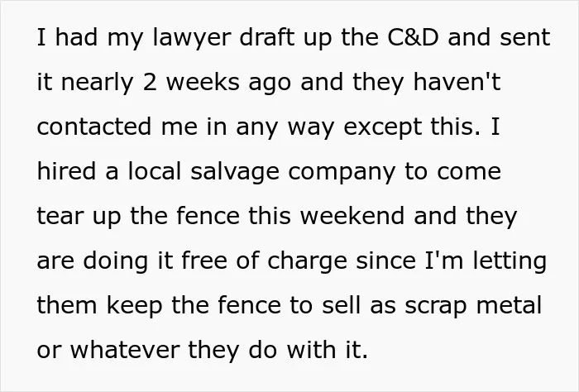
Task: Click the word "haven't" in the text
Action: point(457,81)
